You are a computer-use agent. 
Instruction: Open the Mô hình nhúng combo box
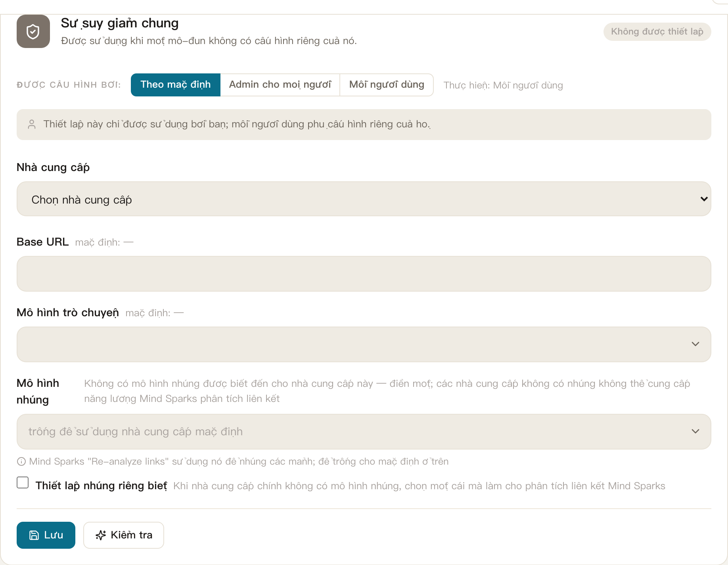pyautogui.click(x=364, y=431)
